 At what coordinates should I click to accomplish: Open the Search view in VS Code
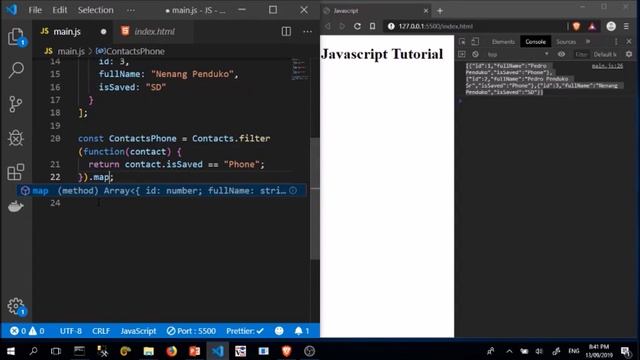[16, 70]
